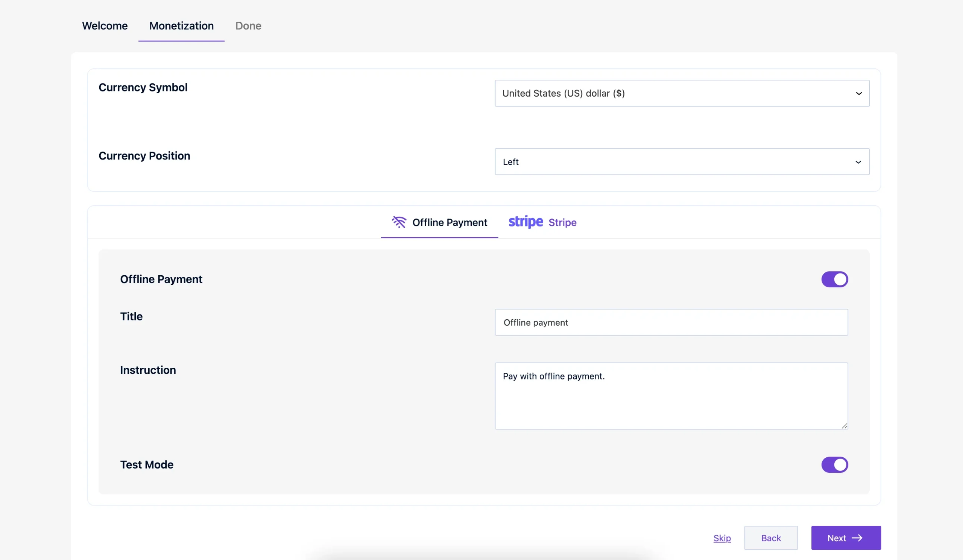This screenshot has height=560, width=963.
Task: Click the Skip link
Action: pyautogui.click(x=722, y=538)
